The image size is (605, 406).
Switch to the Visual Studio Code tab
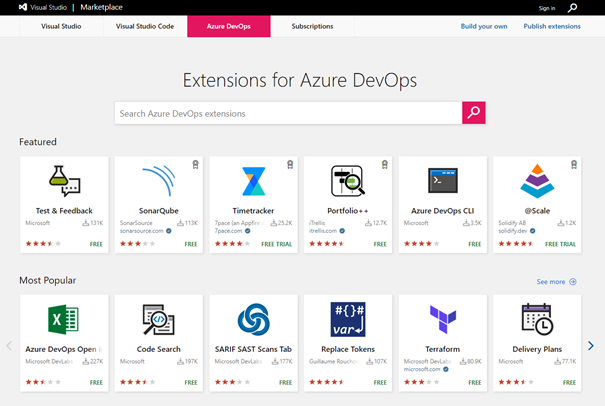145,26
